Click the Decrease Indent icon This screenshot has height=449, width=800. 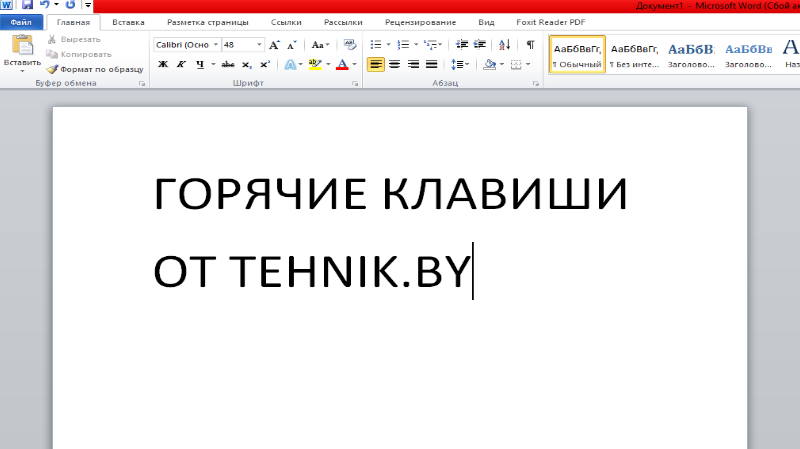click(x=462, y=45)
